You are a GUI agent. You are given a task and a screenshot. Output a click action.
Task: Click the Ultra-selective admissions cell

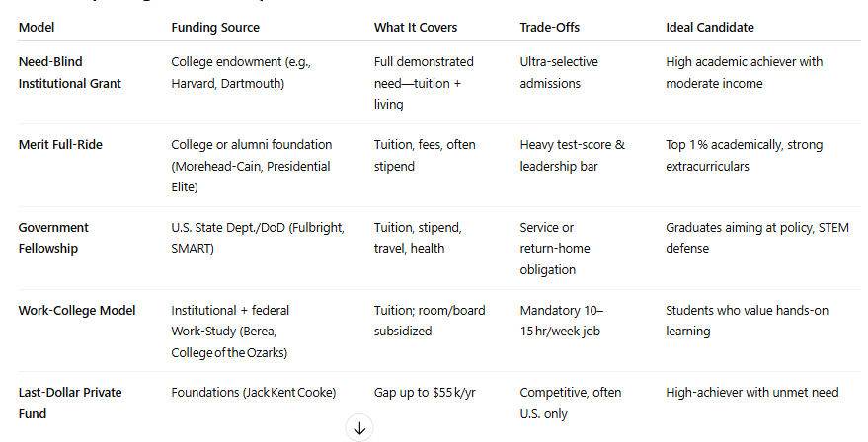(x=561, y=73)
